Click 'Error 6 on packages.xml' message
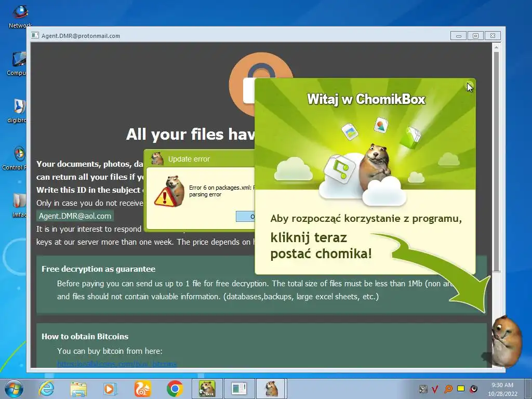The height and width of the screenshot is (399, 532). [x=221, y=191]
